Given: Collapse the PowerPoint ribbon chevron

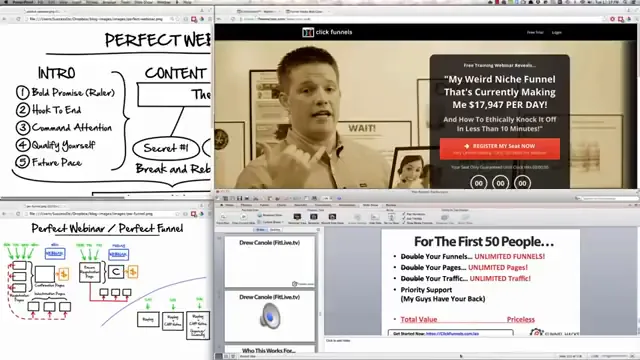Looking at the screenshot, I should (x=630, y=204).
